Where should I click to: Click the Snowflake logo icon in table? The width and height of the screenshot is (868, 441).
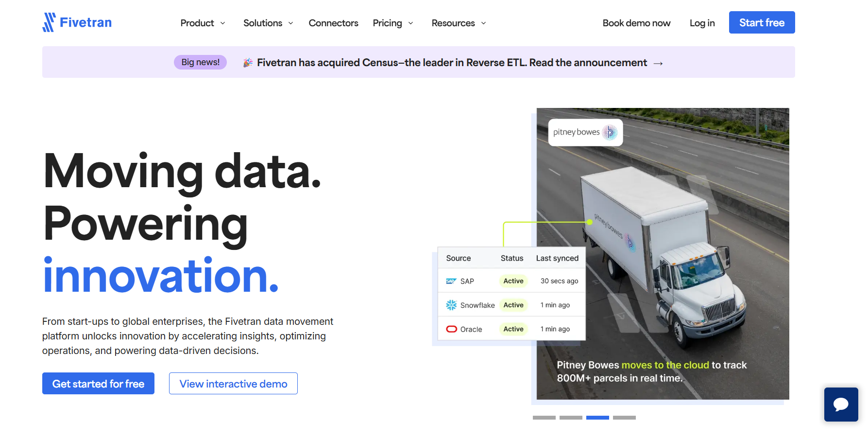(451, 305)
